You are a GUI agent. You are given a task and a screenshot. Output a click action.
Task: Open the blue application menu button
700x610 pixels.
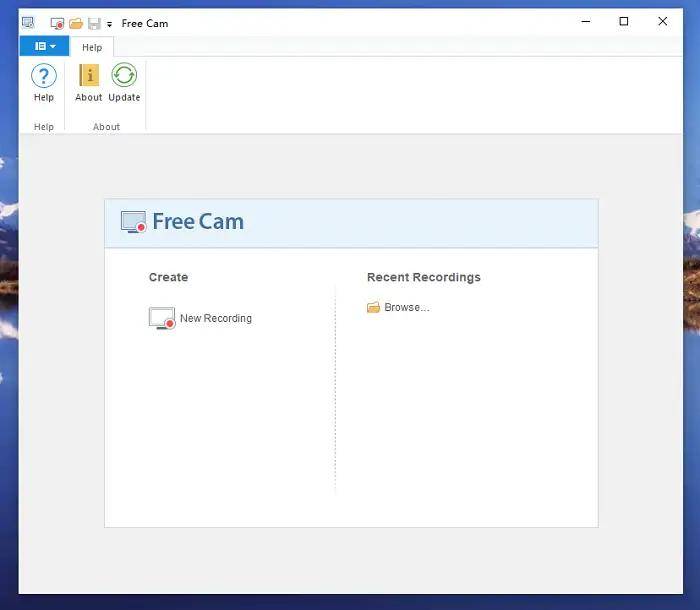tap(44, 46)
